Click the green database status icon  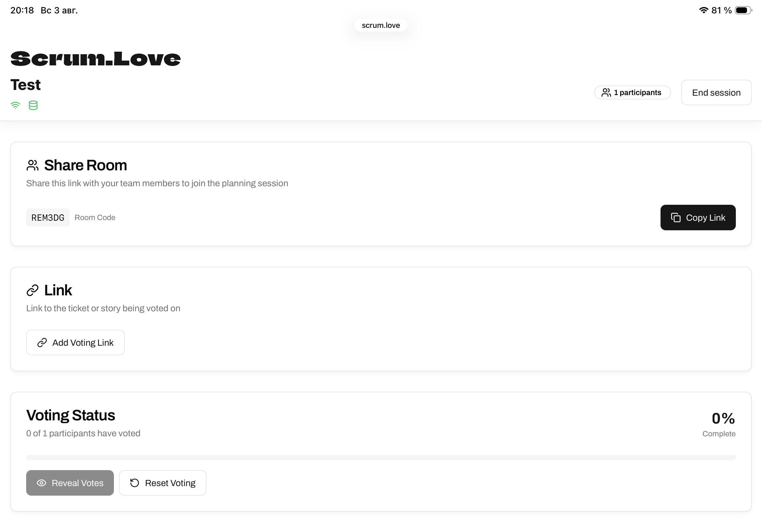pyautogui.click(x=33, y=106)
